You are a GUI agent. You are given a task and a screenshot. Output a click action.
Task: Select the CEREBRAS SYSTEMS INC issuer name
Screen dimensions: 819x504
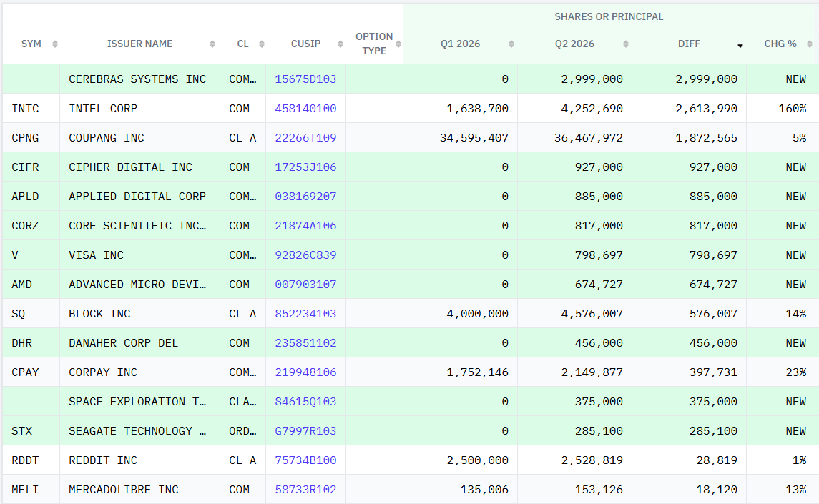tap(137, 79)
